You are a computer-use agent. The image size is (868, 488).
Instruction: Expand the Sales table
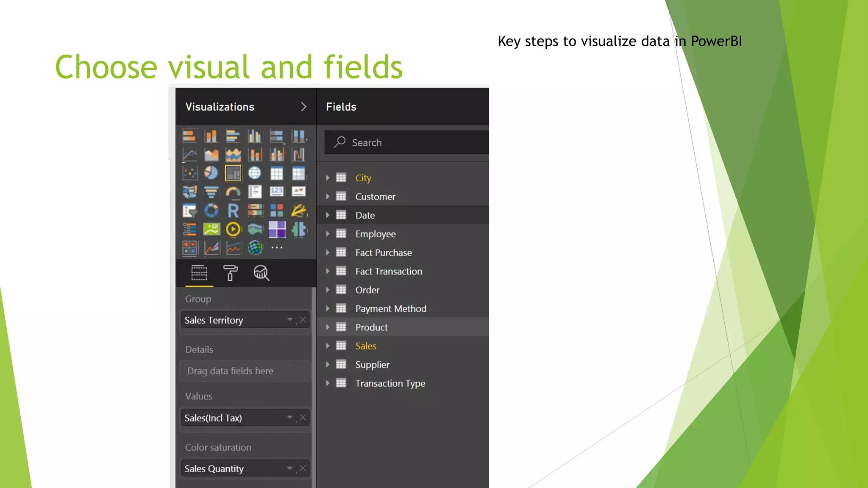pyautogui.click(x=328, y=346)
